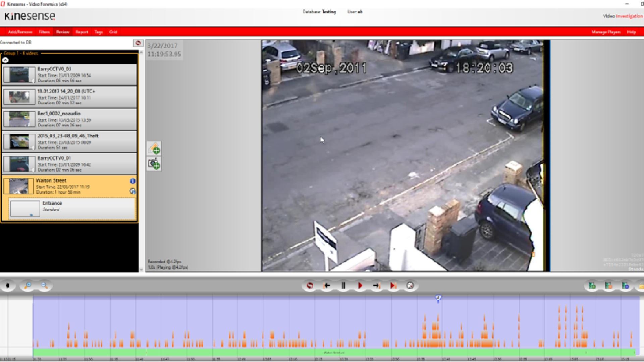Image resolution: width=644 pixels, height=362 pixels.
Task: Open the Filters tab
Action: [x=44, y=32]
